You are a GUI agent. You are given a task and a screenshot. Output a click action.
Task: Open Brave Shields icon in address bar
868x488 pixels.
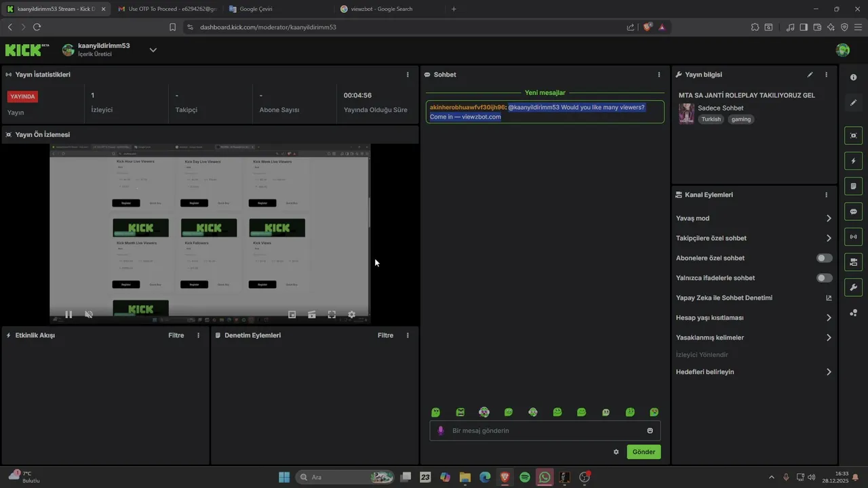point(648,27)
